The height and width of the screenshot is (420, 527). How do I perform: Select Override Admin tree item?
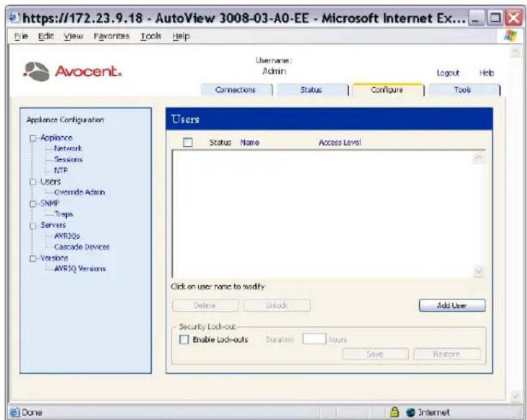pos(79,193)
